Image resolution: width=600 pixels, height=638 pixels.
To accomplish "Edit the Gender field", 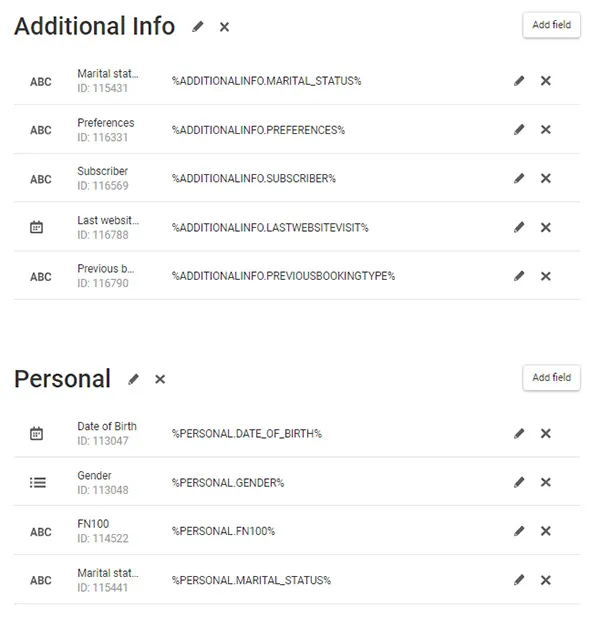I will [519, 483].
